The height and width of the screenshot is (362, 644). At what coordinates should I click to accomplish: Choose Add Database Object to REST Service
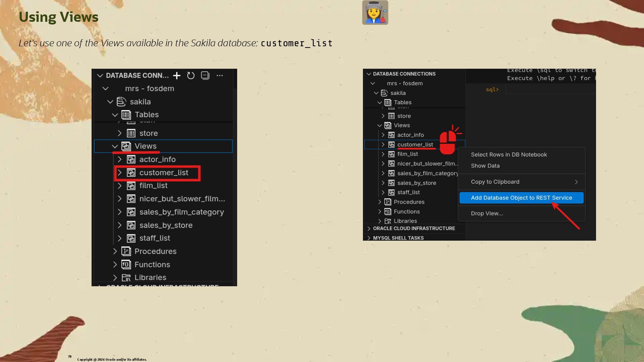pyautogui.click(x=521, y=198)
